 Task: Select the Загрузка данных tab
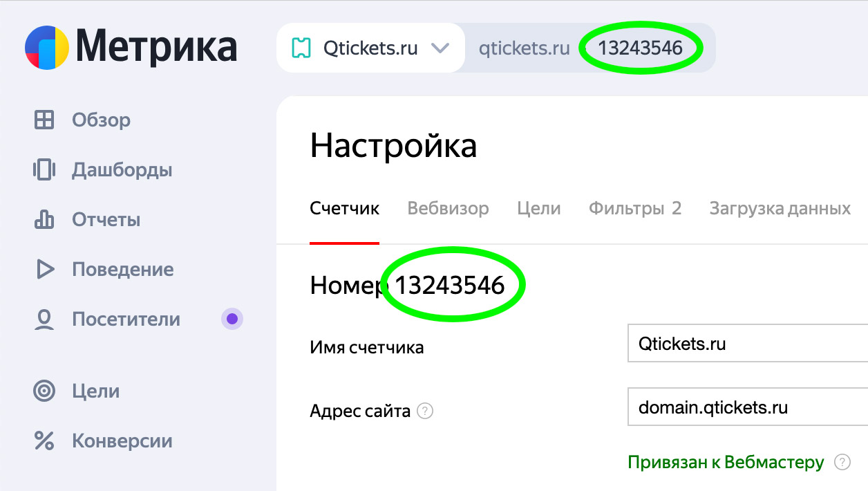(x=779, y=208)
